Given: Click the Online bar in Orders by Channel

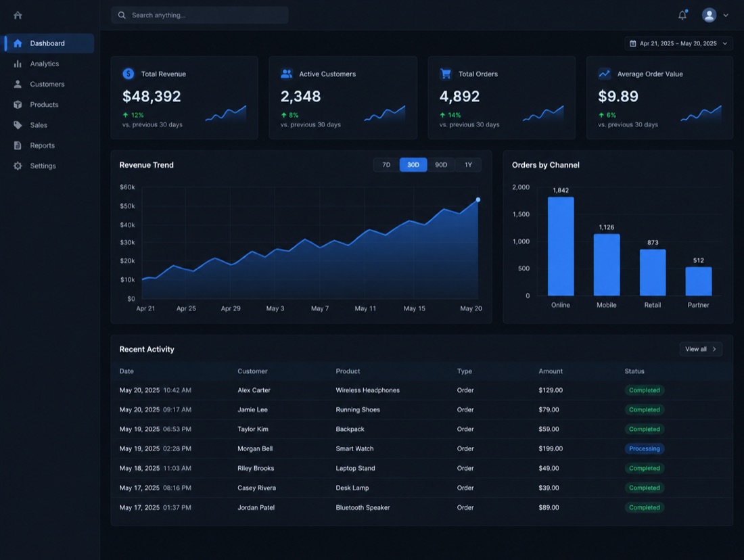Looking at the screenshot, I should pyautogui.click(x=561, y=246).
